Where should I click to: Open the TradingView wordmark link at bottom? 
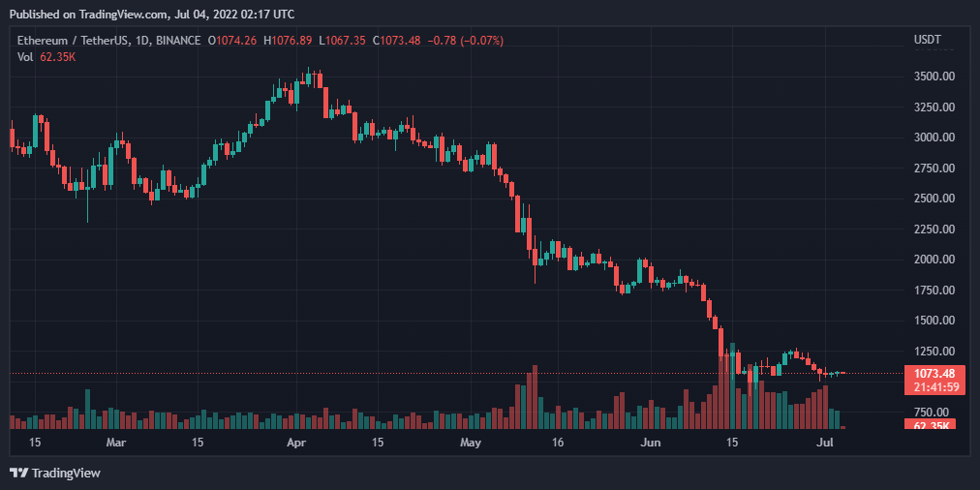(x=66, y=473)
